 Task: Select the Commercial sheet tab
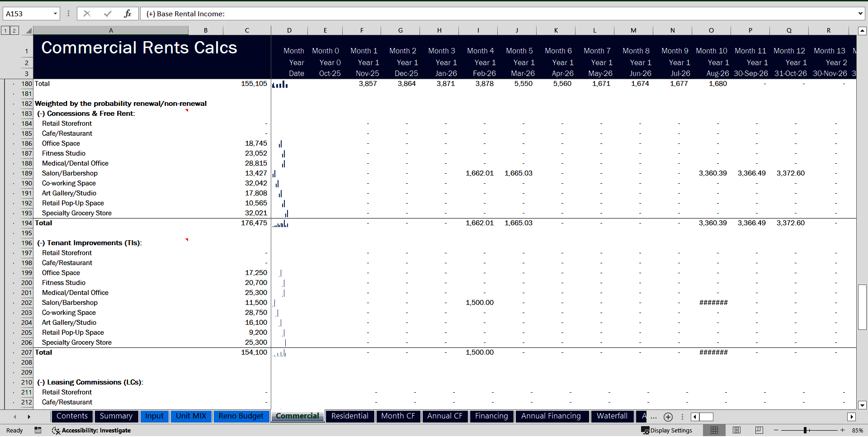[297, 416]
